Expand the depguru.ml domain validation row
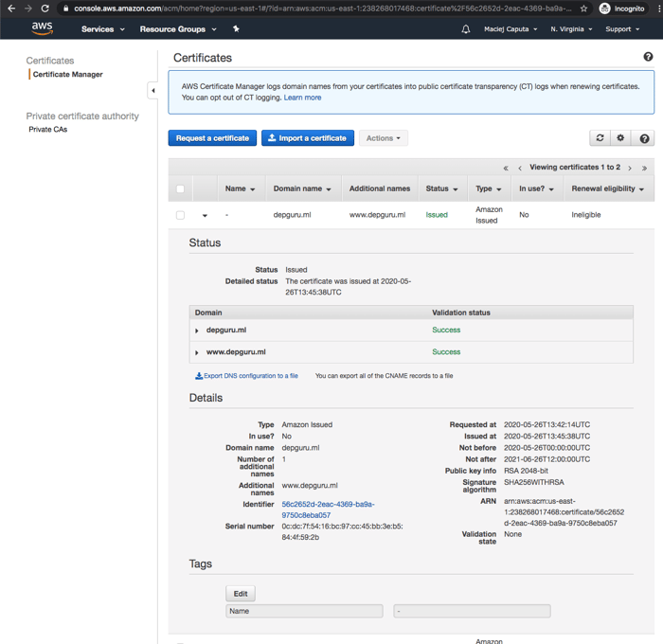The image size is (663, 644). click(197, 331)
